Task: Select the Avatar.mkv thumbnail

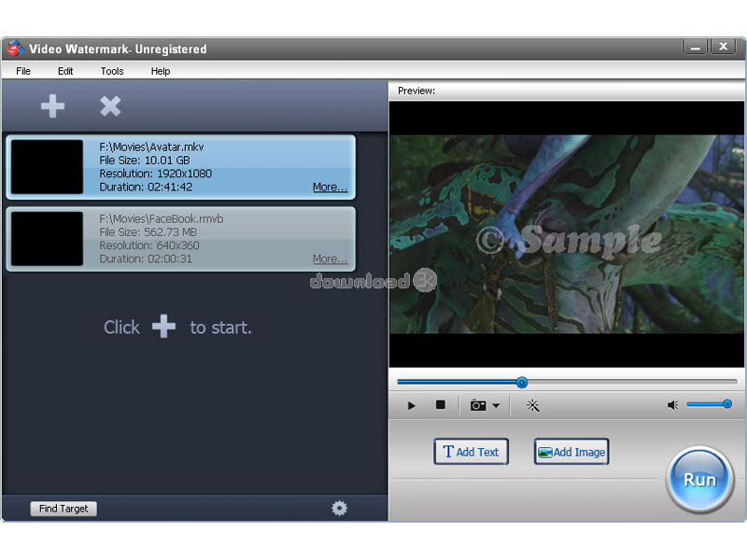Action: 47,167
